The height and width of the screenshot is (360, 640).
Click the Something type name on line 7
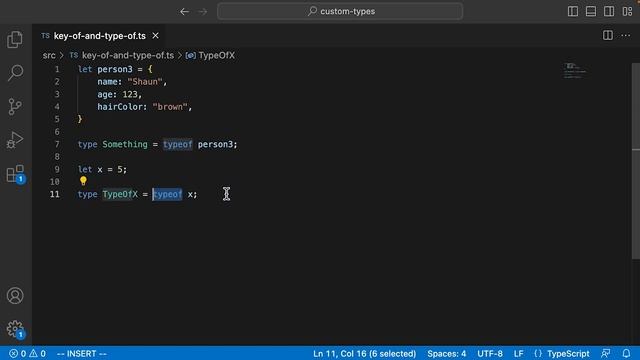click(125, 144)
